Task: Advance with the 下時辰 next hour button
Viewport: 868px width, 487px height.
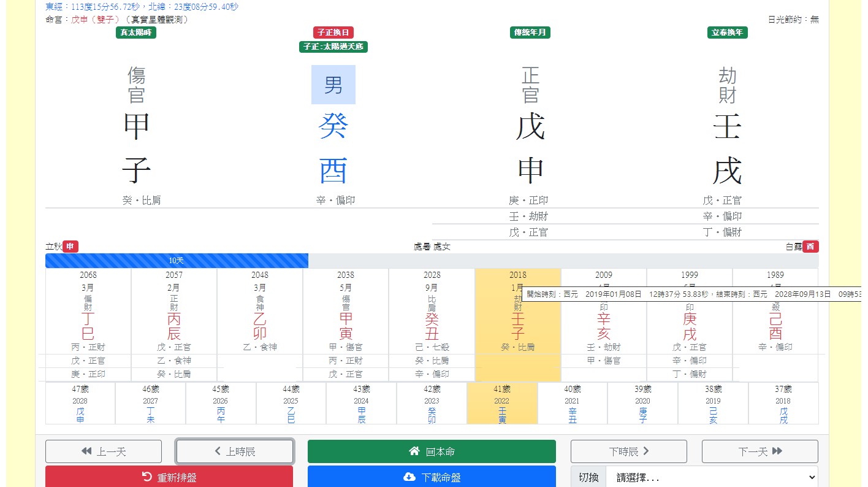Action: tap(629, 451)
